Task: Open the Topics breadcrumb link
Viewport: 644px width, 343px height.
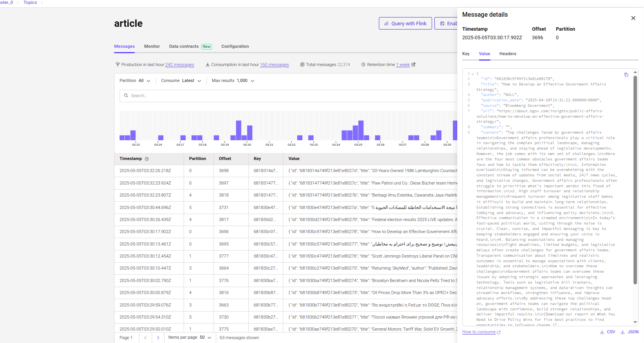Action: [30, 2]
